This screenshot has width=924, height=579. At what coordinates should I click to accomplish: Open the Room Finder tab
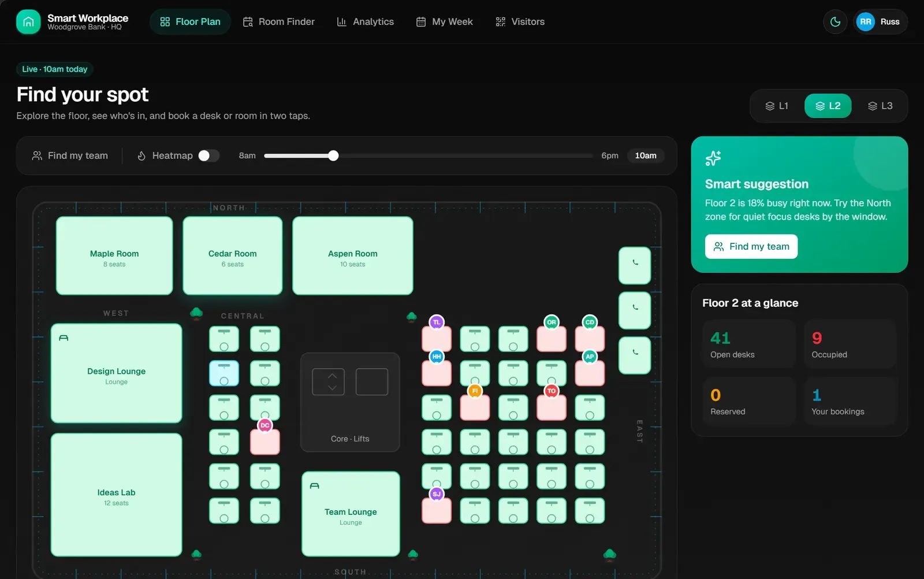point(279,22)
